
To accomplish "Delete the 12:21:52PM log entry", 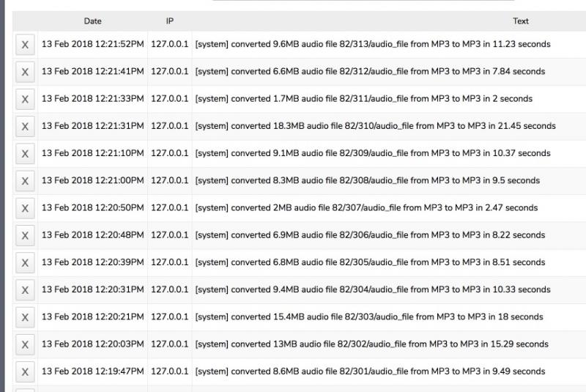I will click(x=25, y=45).
